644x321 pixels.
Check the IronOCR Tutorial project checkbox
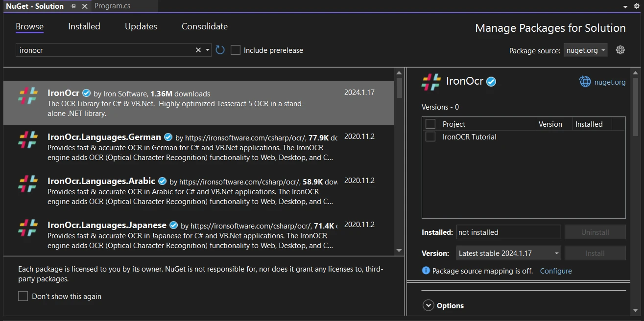point(430,137)
